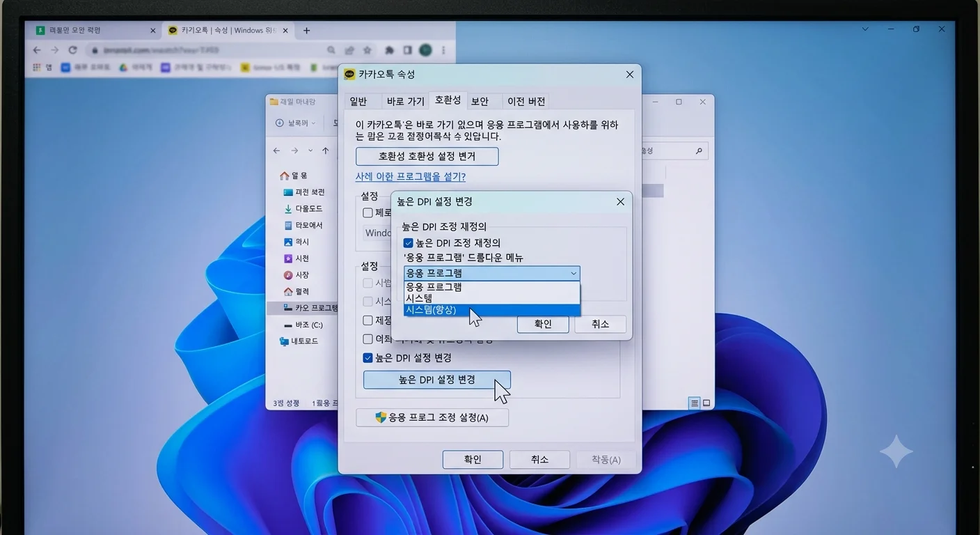Toggle the 여좌 checkbox in properties
The height and width of the screenshot is (535, 980).
[368, 339]
